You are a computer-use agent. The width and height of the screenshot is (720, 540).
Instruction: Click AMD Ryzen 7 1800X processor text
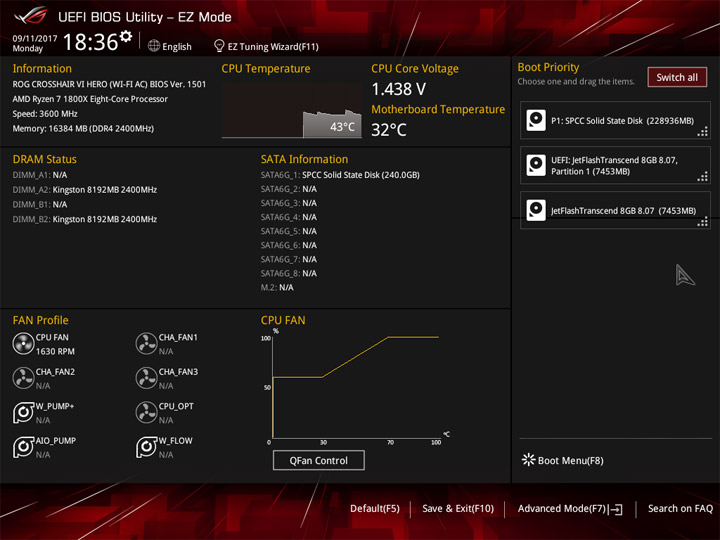pyautogui.click(x=90, y=99)
